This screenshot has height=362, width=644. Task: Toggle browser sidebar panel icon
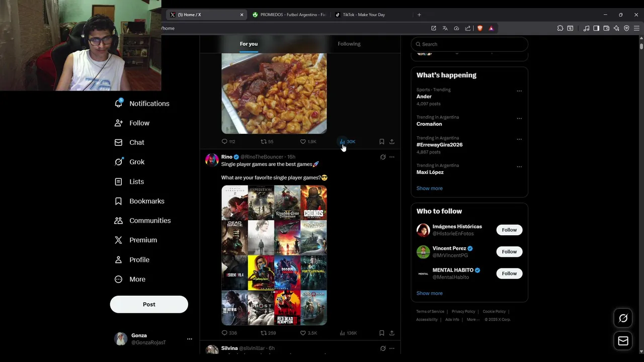tap(596, 28)
